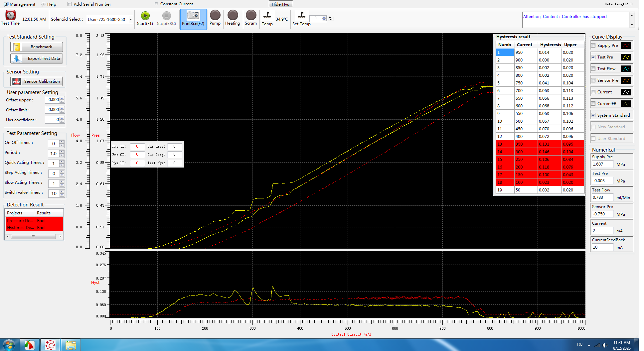Enable the Supply Pre curve checkbox
This screenshot has width=644, height=351.
(x=593, y=46)
